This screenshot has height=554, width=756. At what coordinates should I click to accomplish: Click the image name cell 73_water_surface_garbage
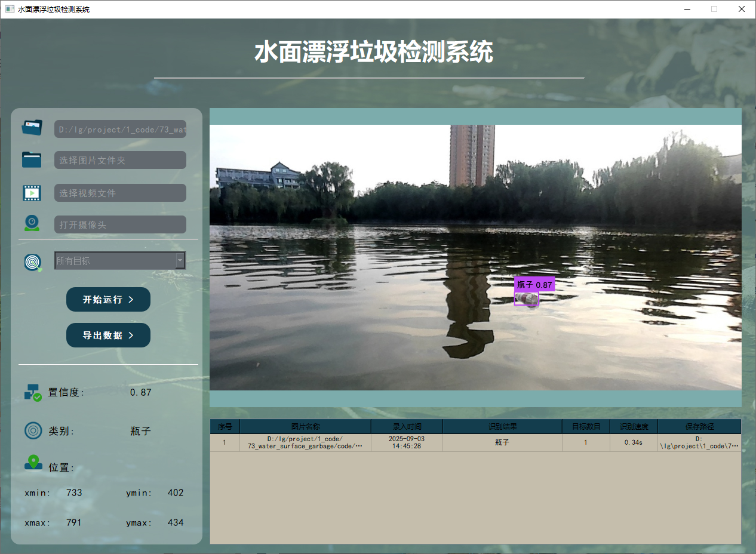coord(305,442)
